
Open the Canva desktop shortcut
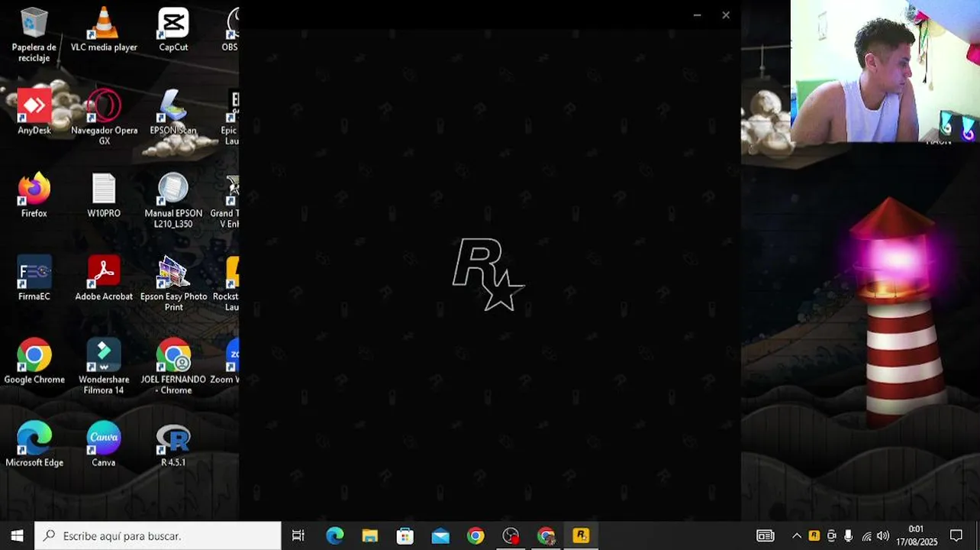tap(104, 445)
